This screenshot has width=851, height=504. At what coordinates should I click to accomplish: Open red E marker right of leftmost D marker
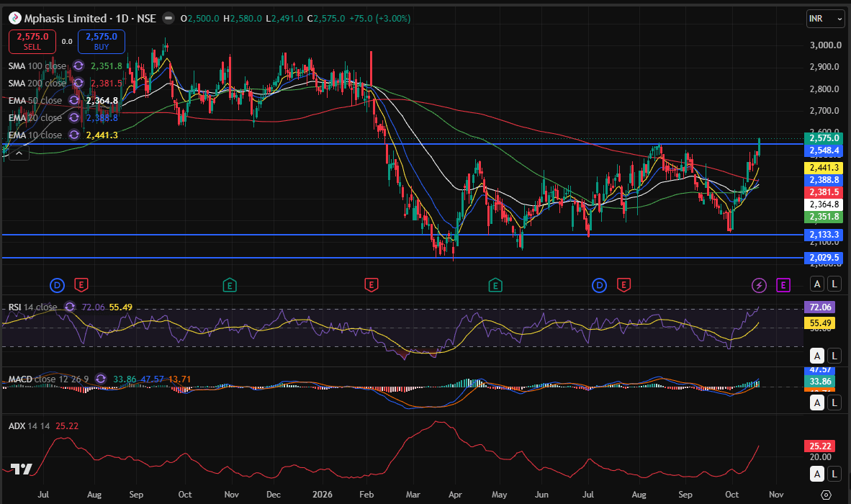point(81,285)
